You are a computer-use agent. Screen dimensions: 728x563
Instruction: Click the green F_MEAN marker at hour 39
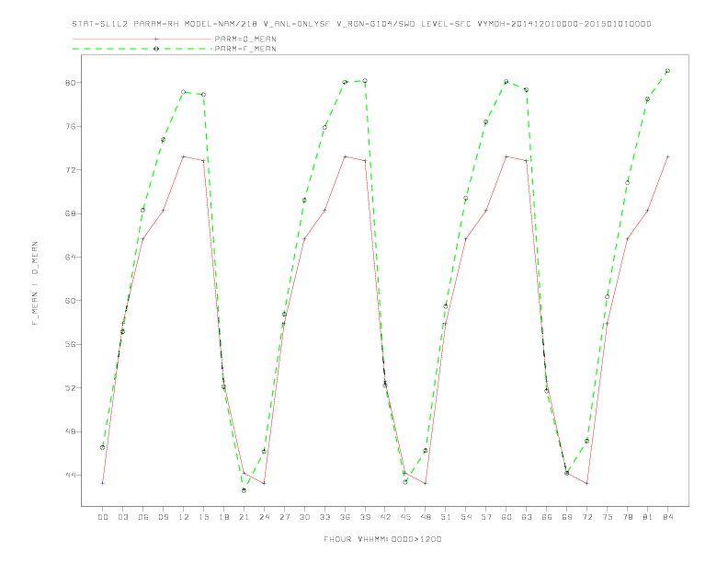[365, 81]
